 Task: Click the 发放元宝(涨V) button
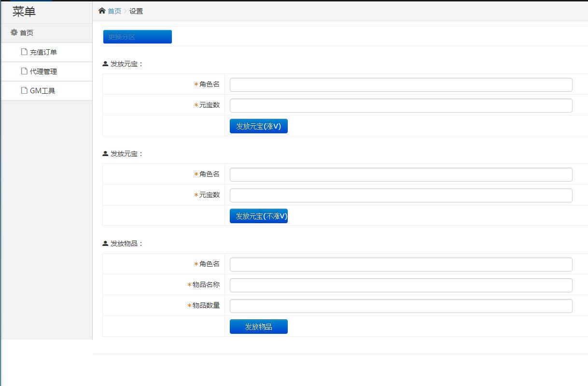coord(258,126)
